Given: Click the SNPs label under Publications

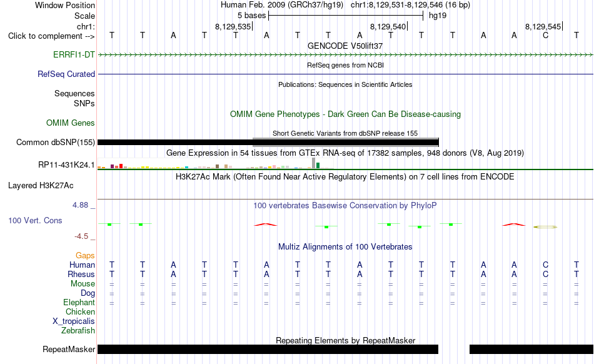Looking at the screenshot, I should 84,103.
